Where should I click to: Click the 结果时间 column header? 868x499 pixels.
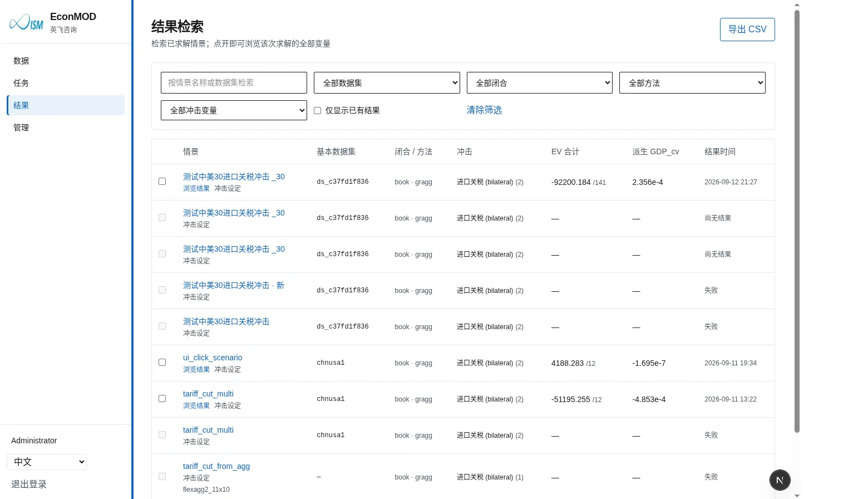[720, 151]
